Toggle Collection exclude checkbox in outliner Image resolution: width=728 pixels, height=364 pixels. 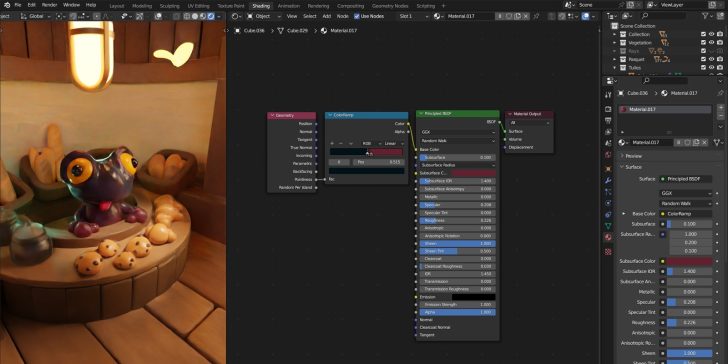pyautogui.click(x=703, y=34)
